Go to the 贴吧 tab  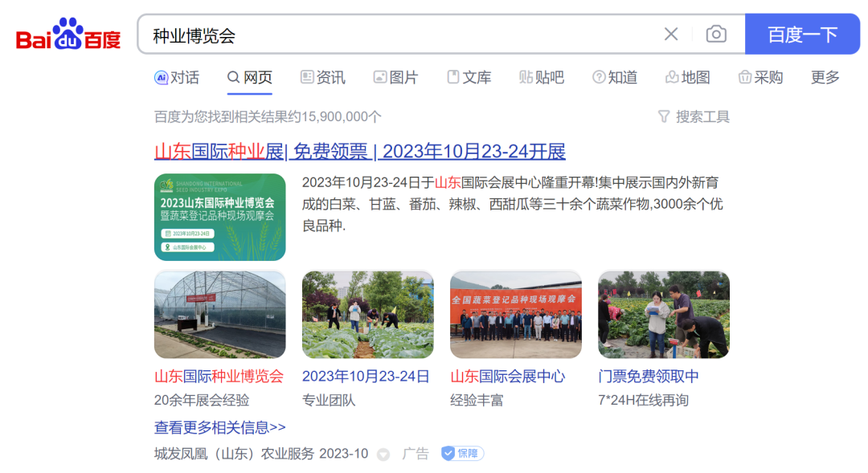click(542, 77)
